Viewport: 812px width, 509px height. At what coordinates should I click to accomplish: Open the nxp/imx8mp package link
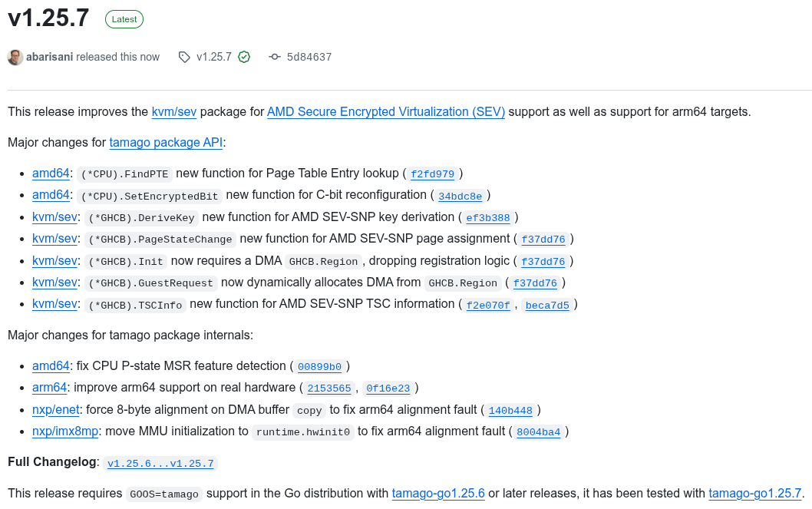(x=65, y=431)
